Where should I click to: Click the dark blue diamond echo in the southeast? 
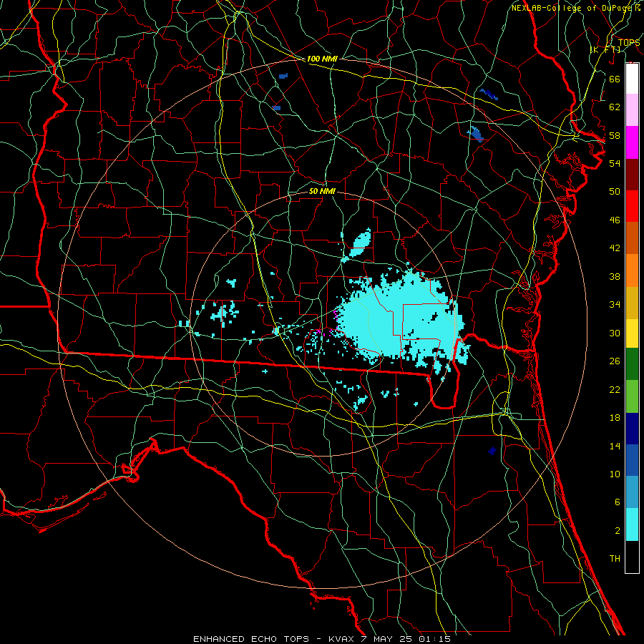492,451
